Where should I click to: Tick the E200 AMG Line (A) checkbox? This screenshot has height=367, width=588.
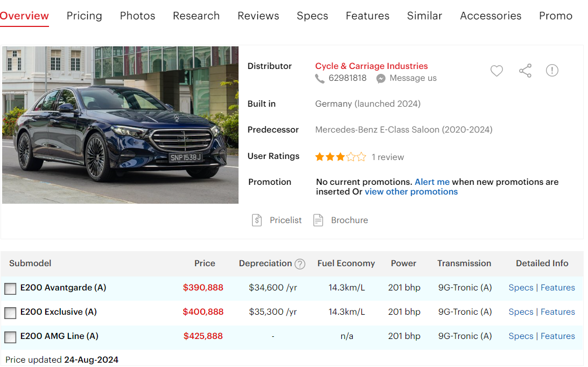point(10,337)
